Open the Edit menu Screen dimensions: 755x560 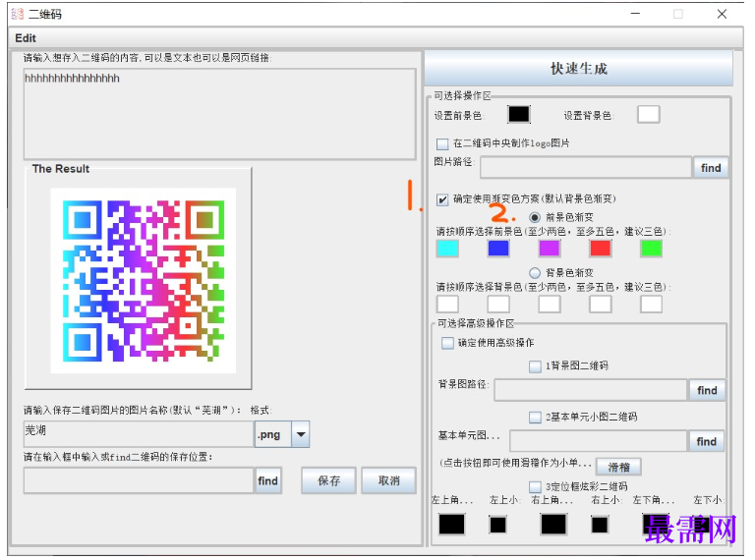26,38
